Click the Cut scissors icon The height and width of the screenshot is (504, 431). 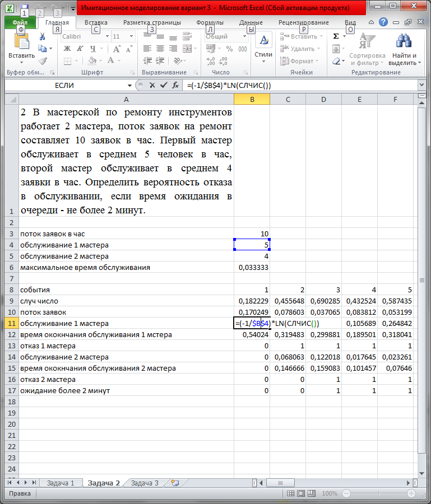[x=42, y=36]
